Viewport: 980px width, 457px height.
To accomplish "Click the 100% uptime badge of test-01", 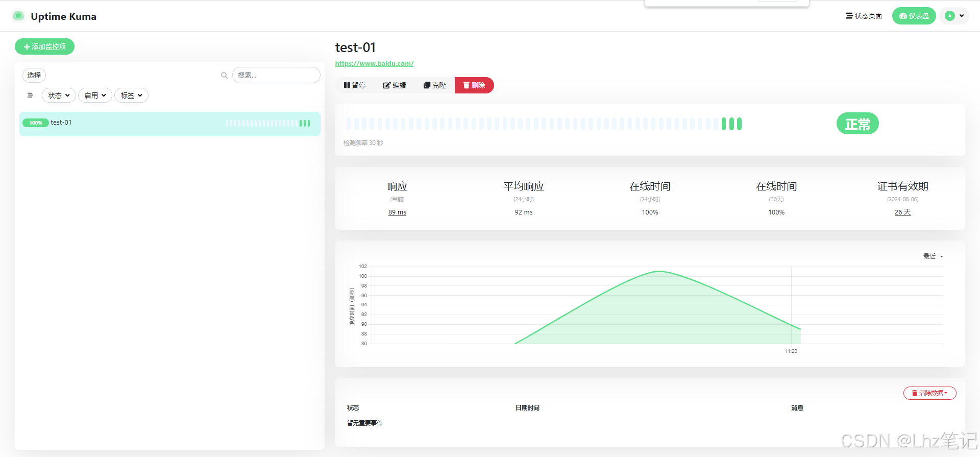I will (x=36, y=123).
